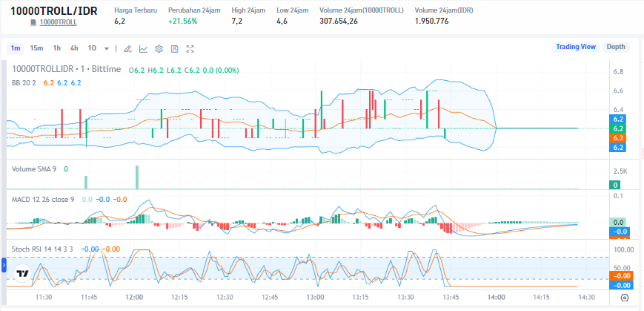Click the 6.8 price axis label
This screenshot has width=644, height=311.
[618, 71]
